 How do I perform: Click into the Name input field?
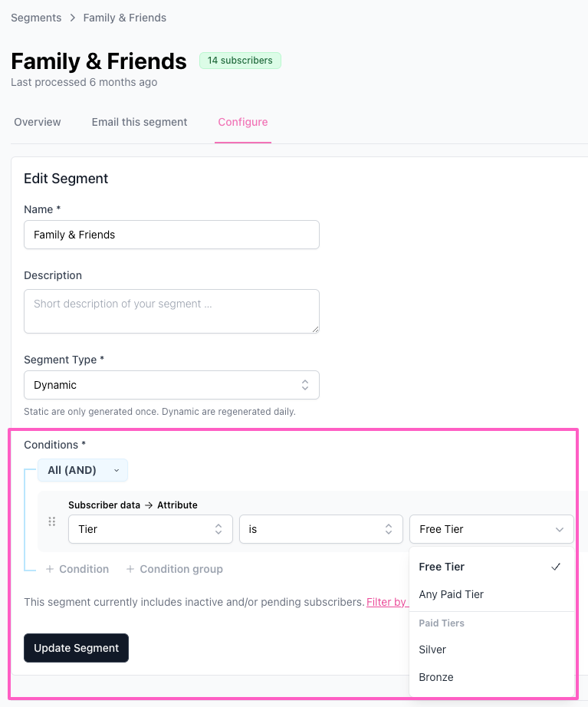pyautogui.click(x=172, y=235)
